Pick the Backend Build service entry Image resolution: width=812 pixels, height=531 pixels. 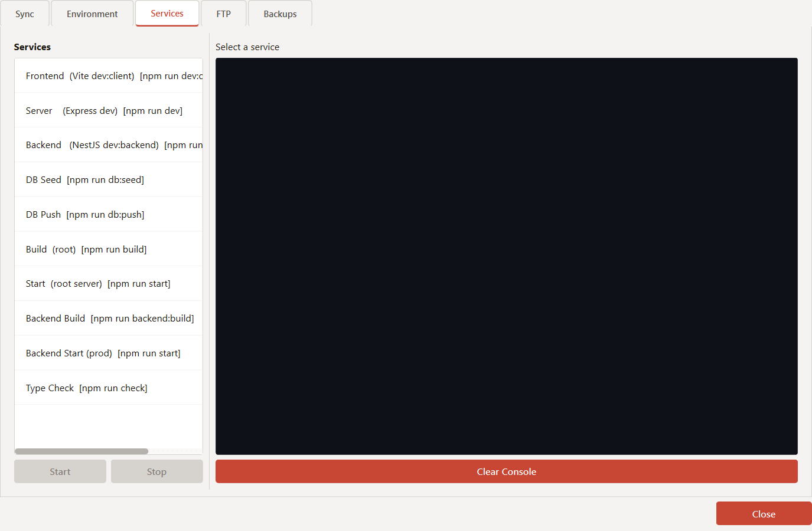(x=109, y=319)
